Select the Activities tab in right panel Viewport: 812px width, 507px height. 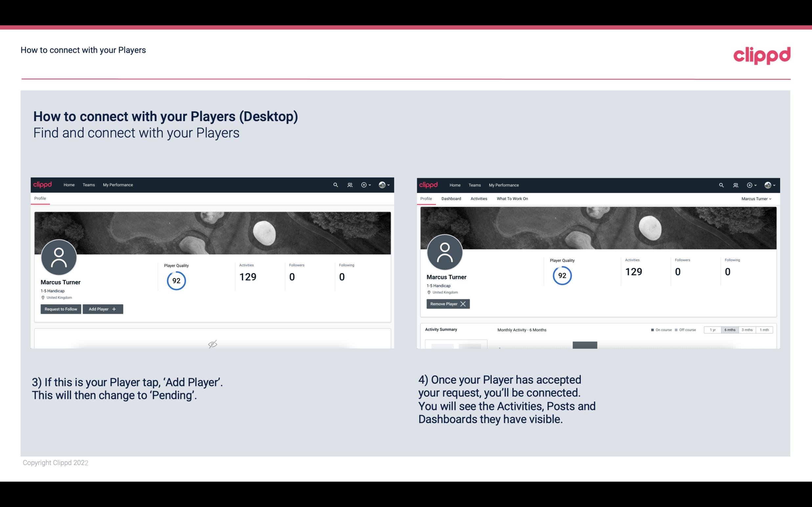pos(479,199)
